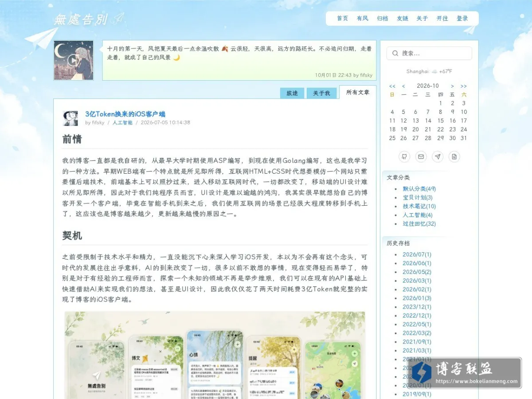The height and width of the screenshot is (399, 532).
Task: Switch to the 关于我 tab
Action: coord(321,93)
